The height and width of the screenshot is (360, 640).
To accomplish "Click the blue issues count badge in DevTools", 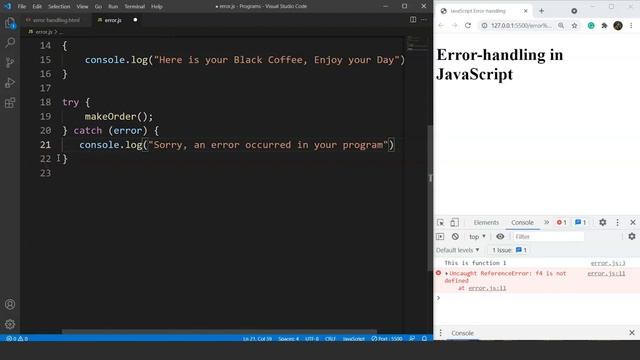I will (x=580, y=222).
